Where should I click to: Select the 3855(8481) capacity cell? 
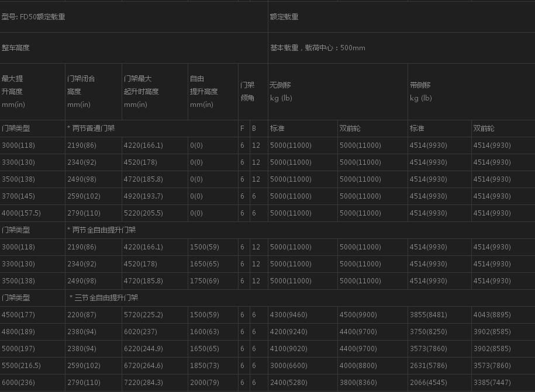[x=429, y=315]
